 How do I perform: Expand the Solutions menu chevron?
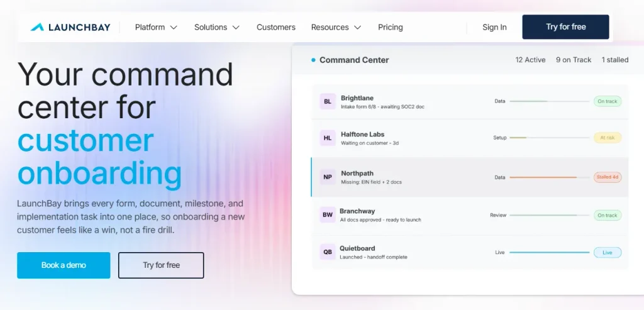click(236, 28)
